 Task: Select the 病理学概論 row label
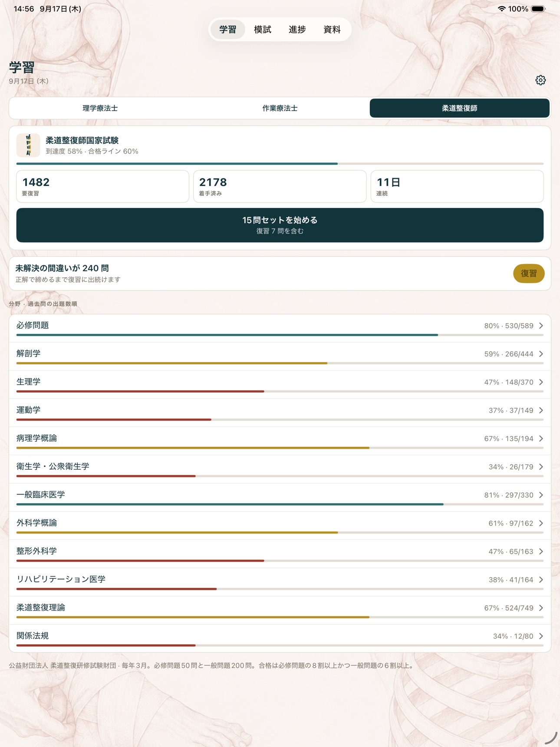click(x=37, y=438)
